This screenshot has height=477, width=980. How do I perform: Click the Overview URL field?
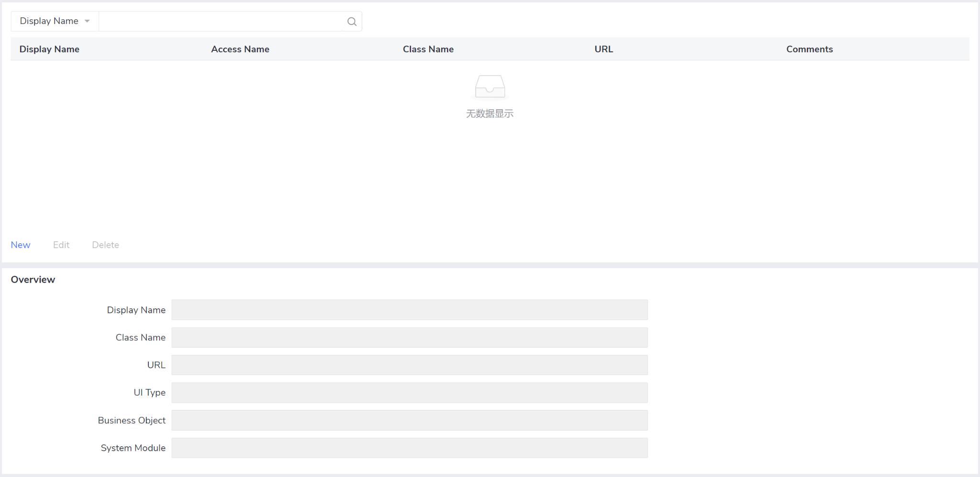(x=410, y=365)
